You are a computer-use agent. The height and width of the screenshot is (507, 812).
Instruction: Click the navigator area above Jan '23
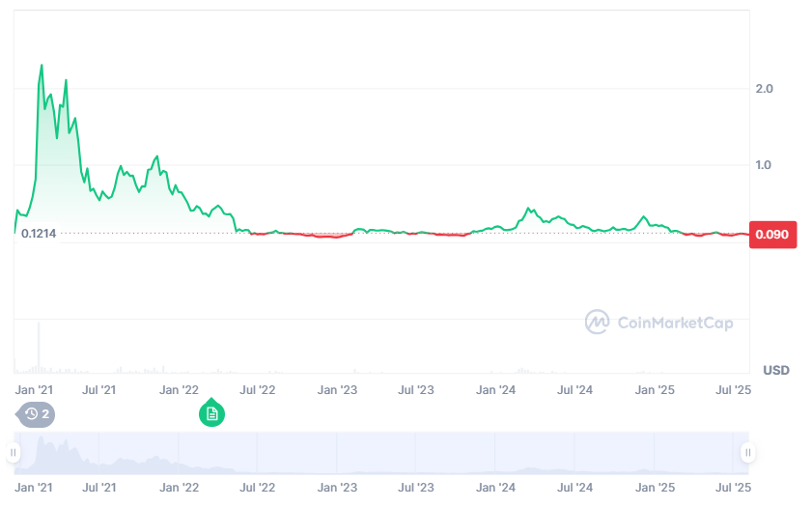click(x=338, y=452)
